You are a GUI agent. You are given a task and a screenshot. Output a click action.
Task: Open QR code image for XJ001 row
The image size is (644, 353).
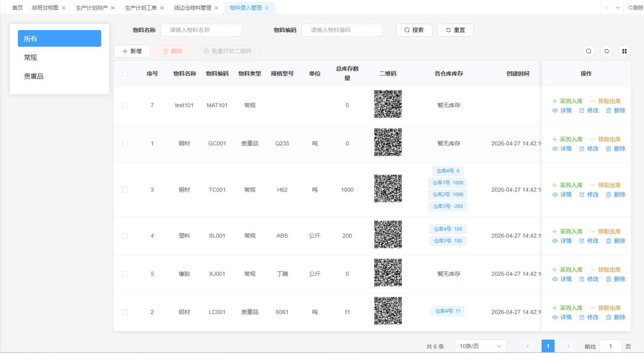coord(388,273)
